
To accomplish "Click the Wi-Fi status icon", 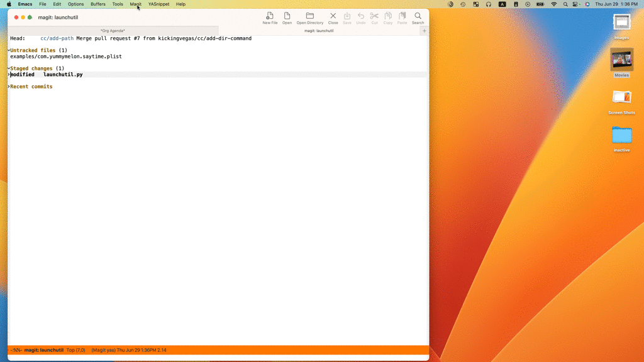I will [x=553, y=4].
